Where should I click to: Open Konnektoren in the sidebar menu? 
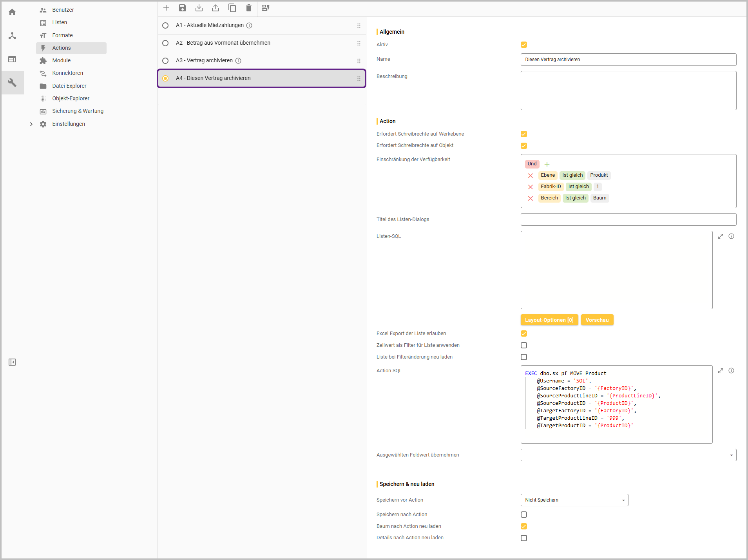click(68, 73)
